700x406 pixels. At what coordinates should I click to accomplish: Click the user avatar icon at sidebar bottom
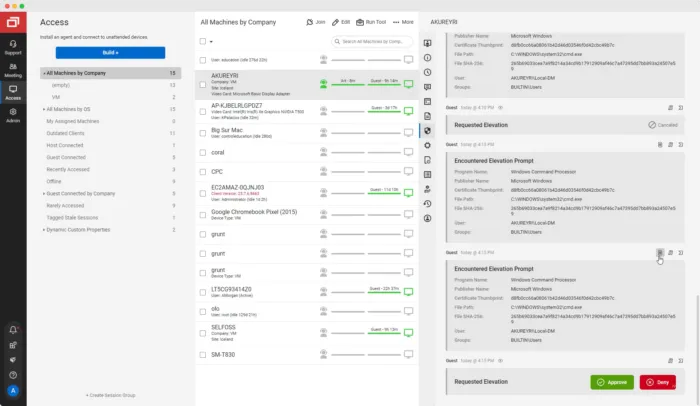coord(13,390)
